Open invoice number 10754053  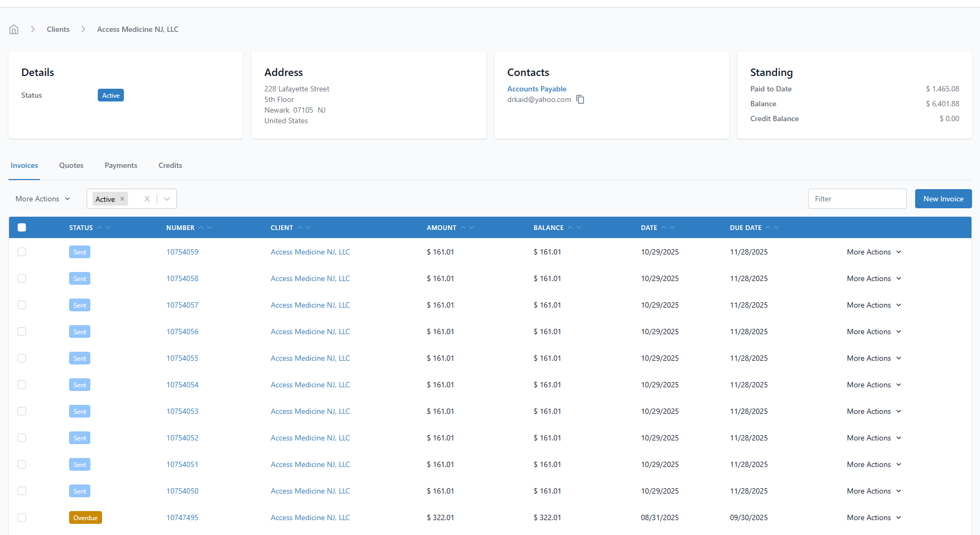[182, 411]
